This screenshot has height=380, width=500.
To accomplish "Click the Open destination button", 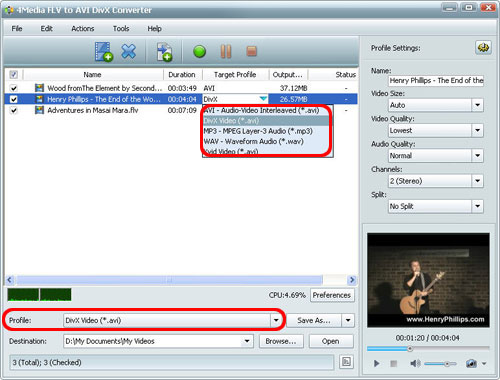I will [331, 341].
